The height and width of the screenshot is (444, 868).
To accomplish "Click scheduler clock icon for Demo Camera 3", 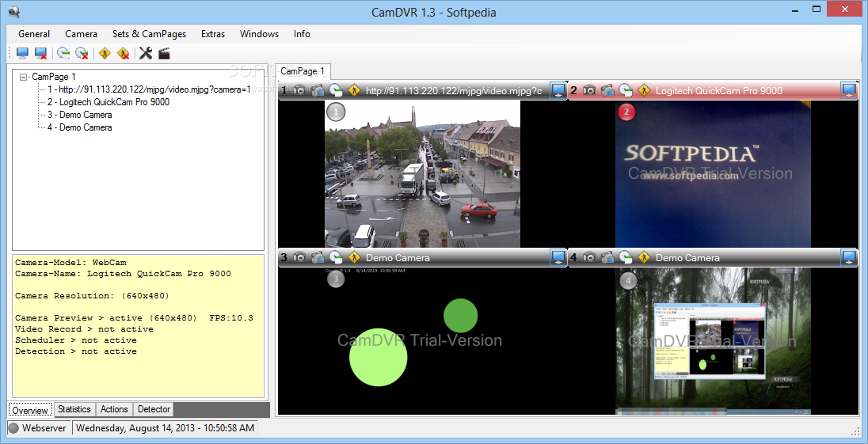I will pos(336,257).
